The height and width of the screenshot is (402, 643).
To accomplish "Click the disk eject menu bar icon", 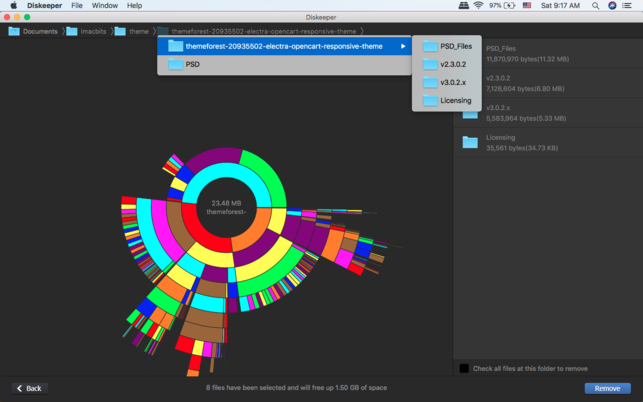I will pos(464,5).
